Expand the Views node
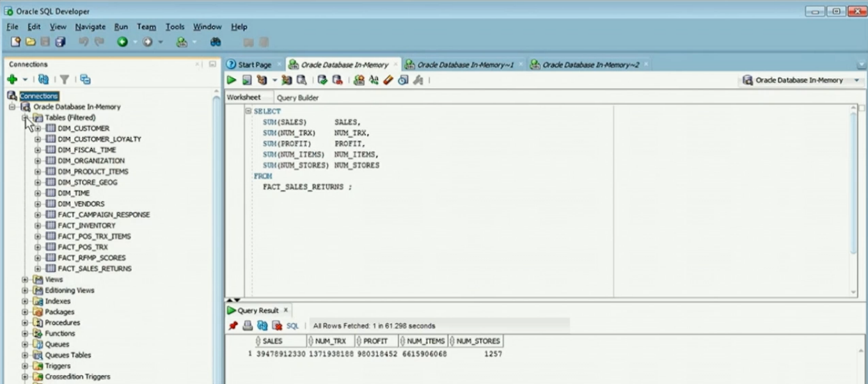The image size is (868, 384). click(x=25, y=280)
